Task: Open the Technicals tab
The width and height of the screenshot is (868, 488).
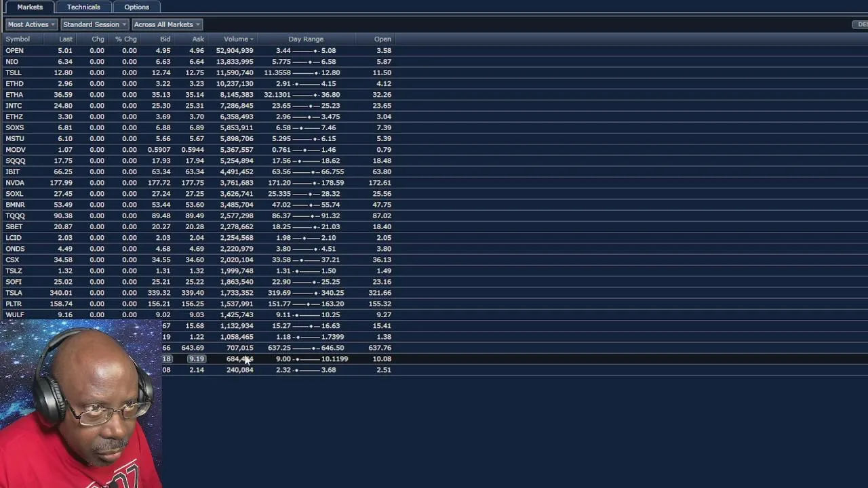Action: (x=83, y=7)
